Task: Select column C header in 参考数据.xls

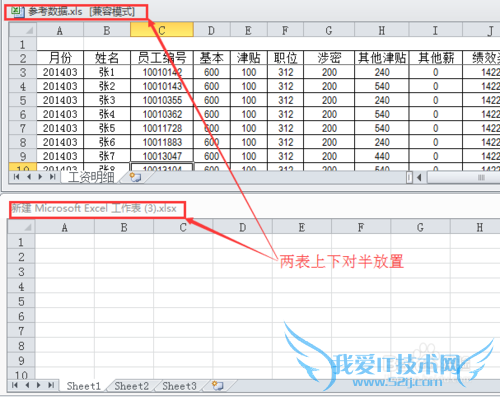Action: point(162,30)
